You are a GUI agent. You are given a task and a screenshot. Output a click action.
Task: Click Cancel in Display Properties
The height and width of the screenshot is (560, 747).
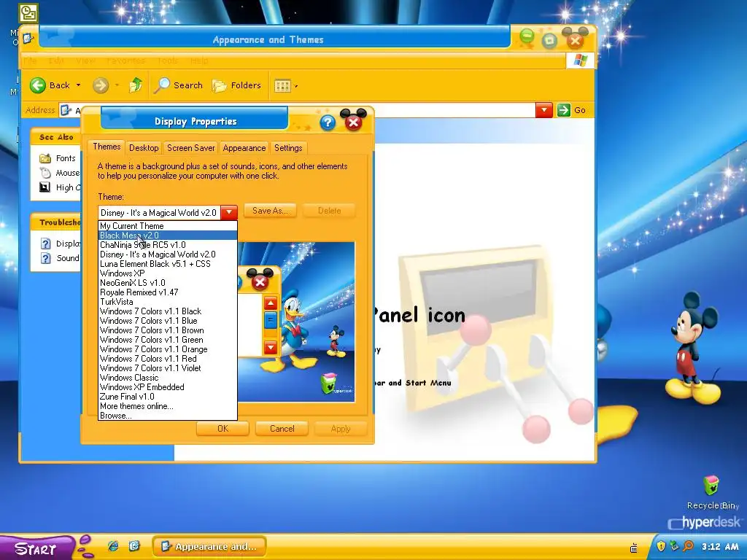[282, 429]
